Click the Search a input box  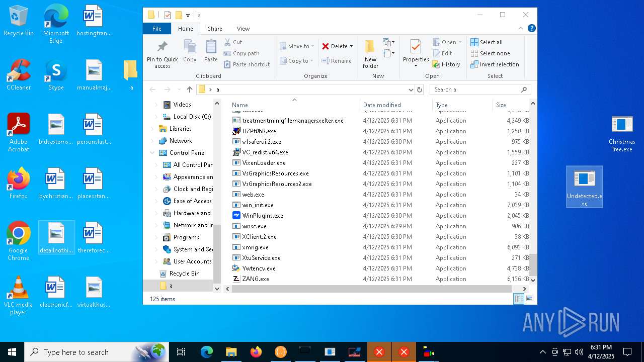coord(480,89)
